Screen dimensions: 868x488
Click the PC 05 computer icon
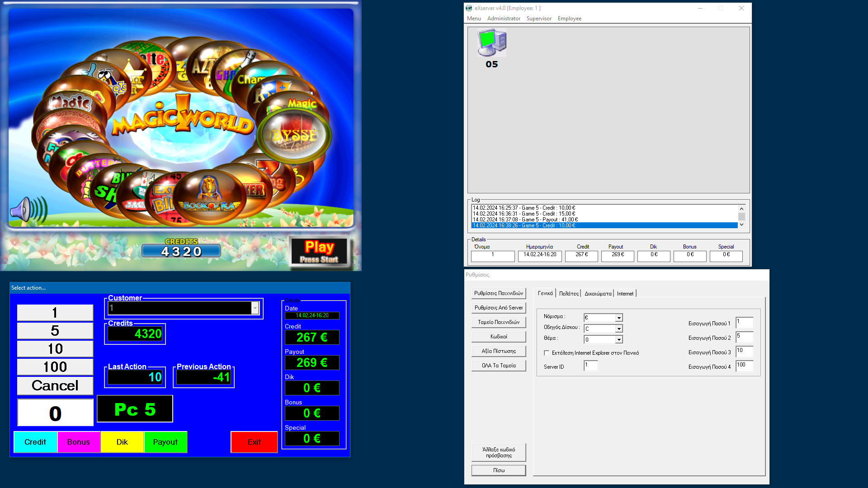click(492, 43)
